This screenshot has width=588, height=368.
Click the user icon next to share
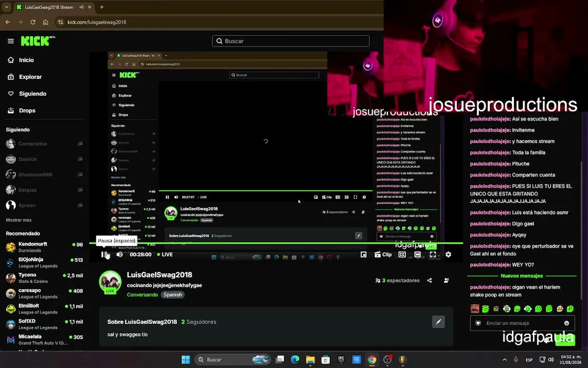[x=446, y=281]
